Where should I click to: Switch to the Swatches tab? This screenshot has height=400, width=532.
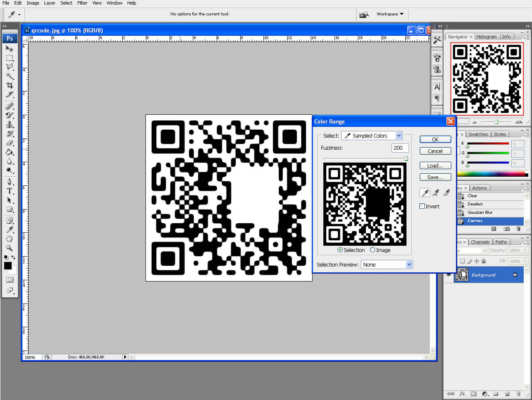point(478,134)
